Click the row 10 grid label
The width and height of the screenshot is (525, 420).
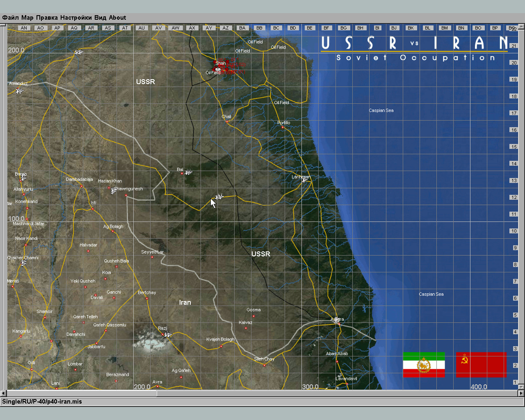[x=514, y=231]
